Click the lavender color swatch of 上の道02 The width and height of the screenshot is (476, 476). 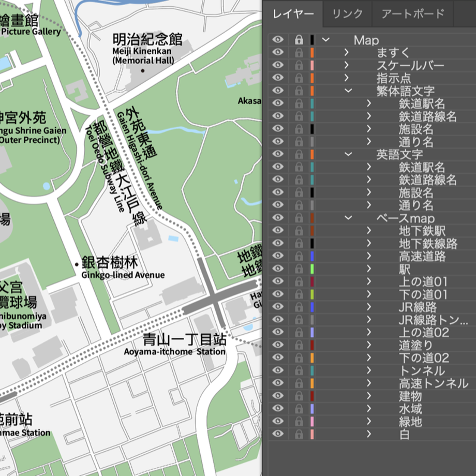click(312, 332)
